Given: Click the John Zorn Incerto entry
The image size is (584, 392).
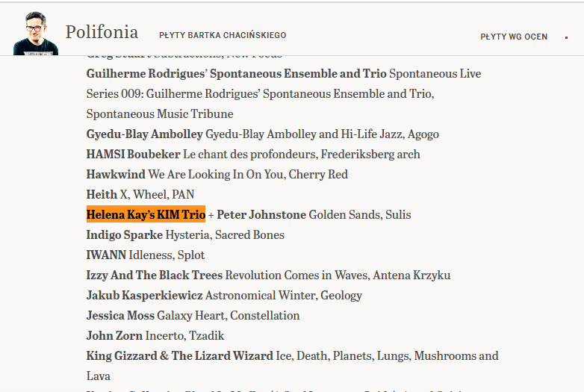Looking at the screenshot, I should 155,335.
